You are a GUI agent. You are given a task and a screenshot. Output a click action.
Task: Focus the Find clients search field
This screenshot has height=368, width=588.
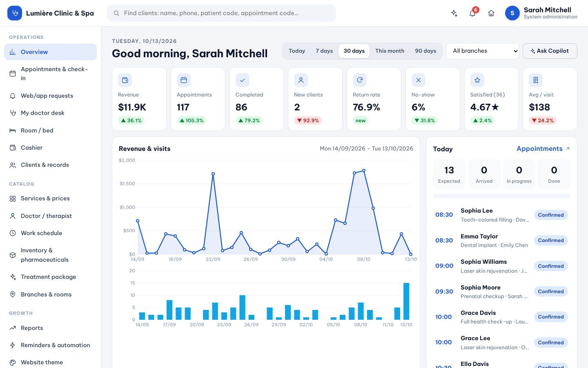(x=221, y=13)
